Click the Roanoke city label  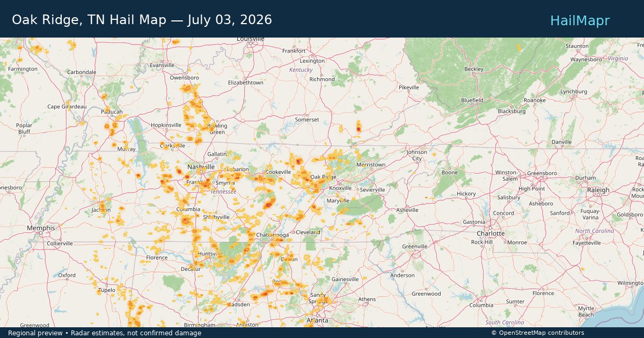535,100
